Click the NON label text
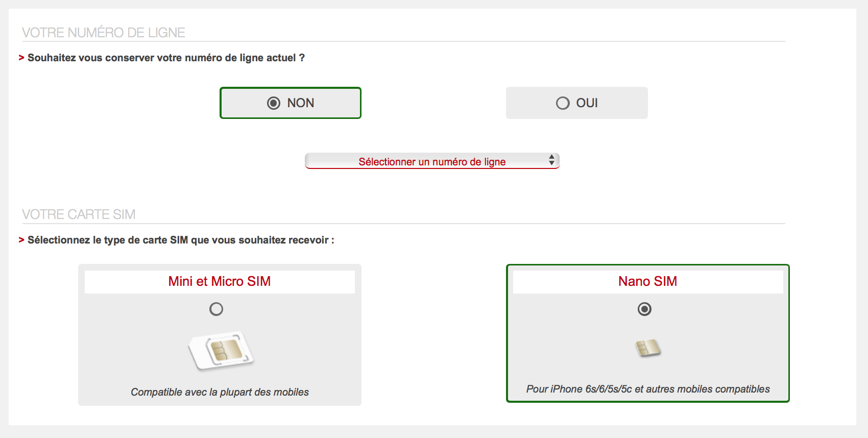This screenshot has height=438, width=868. pos(301,103)
